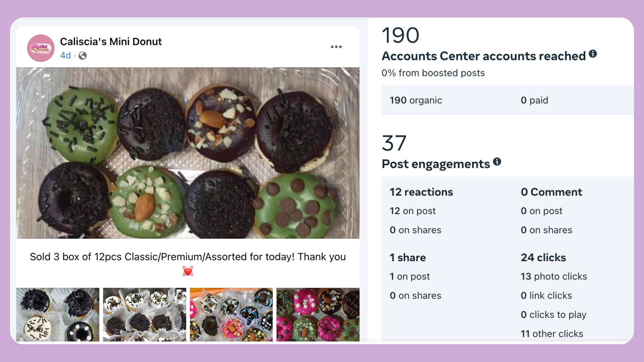Click the 190 organic reach figure
644x362 pixels.
pos(416,100)
